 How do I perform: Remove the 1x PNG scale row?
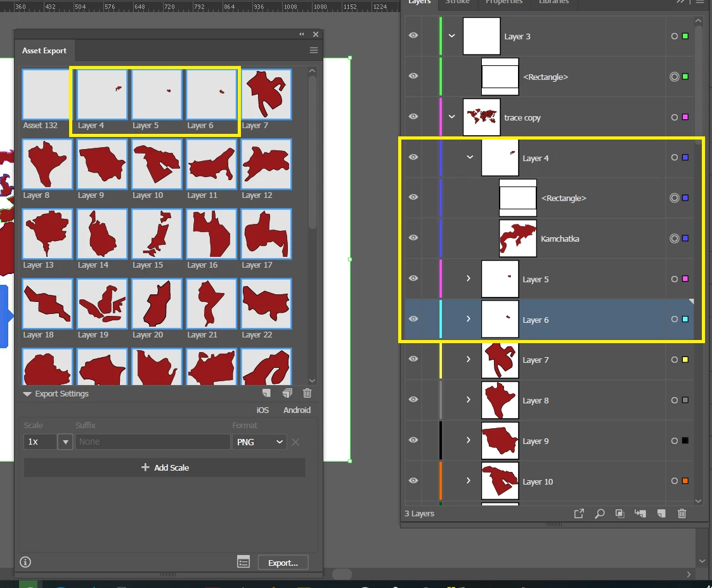tap(295, 441)
